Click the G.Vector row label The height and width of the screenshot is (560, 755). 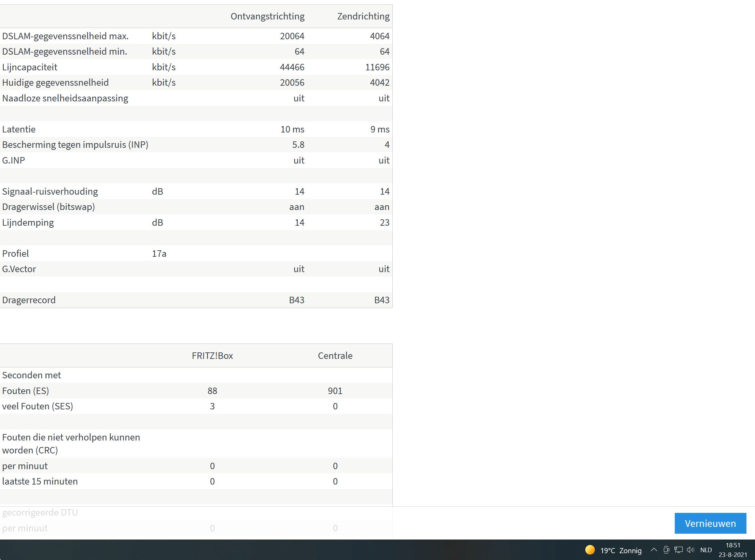tap(19, 269)
